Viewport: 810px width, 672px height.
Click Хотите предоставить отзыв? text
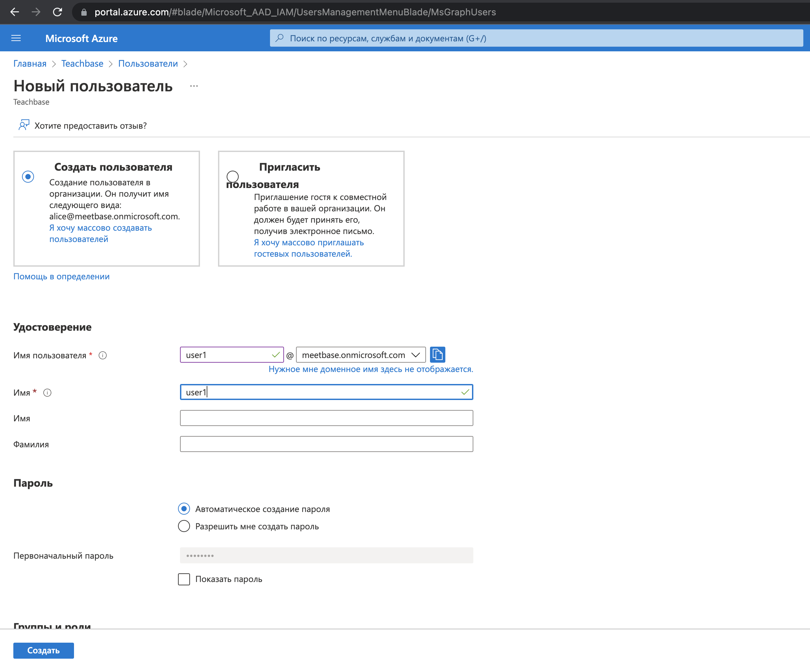(91, 126)
